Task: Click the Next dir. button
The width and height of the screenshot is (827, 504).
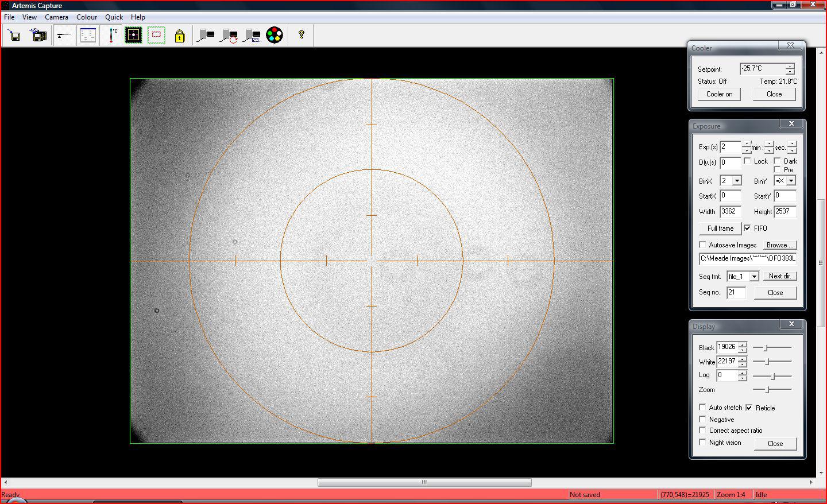Action: 780,276
